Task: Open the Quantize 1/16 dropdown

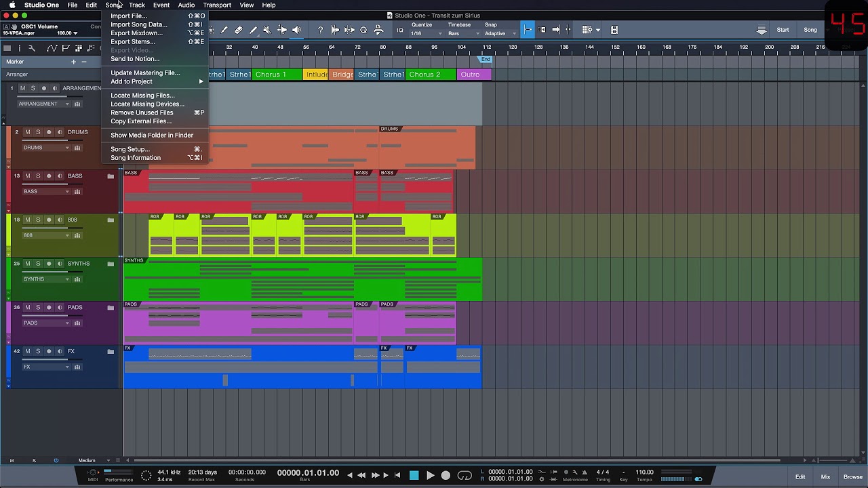Action: tap(426, 33)
